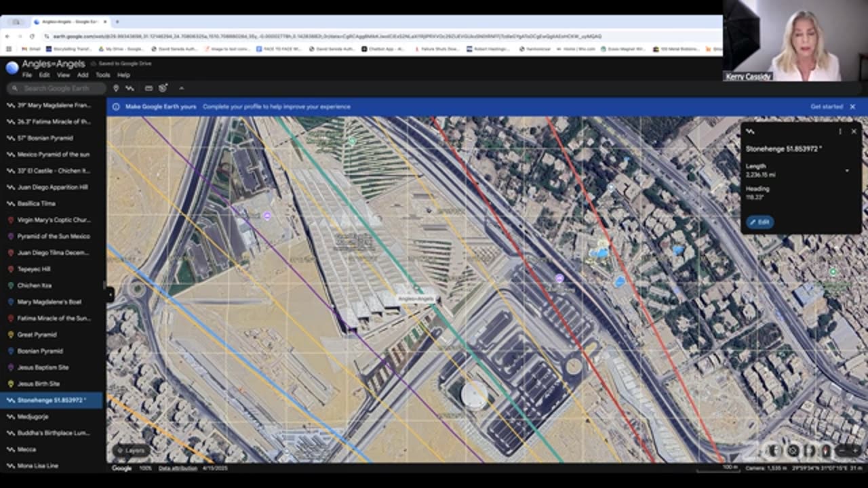
Task: Open the My Drive - Google bookmark
Action: point(120,49)
